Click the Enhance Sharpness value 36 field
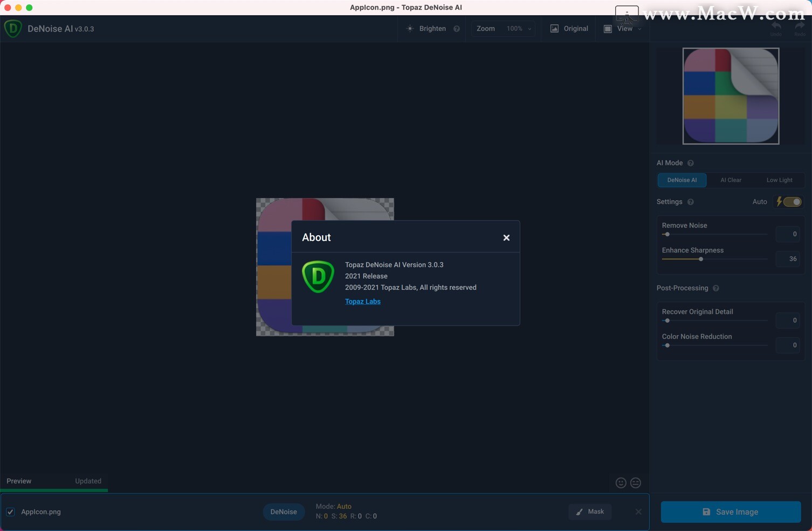This screenshot has height=531, width=812. 788,259
